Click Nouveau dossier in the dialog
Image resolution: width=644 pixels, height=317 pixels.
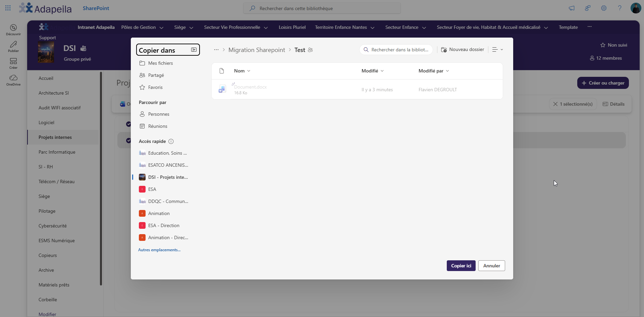(463, 50)
